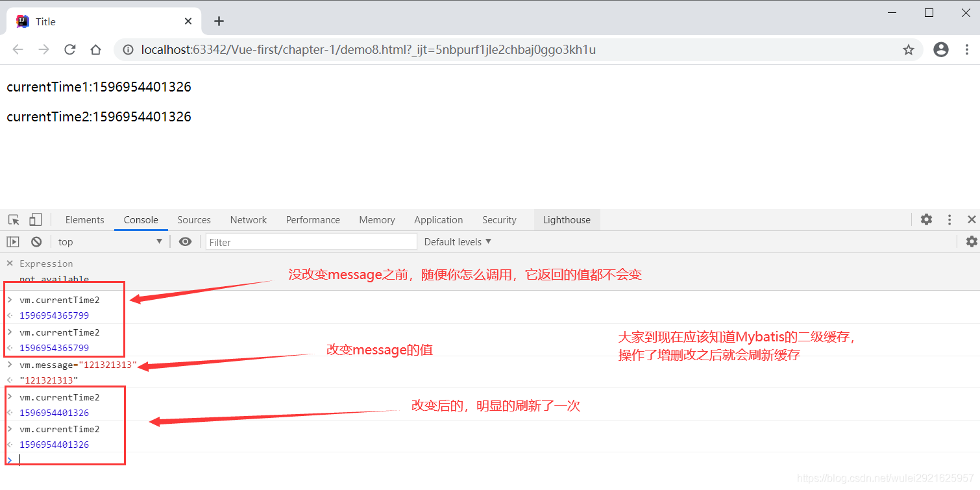Viewport: 980px width, 490px height.
Task: Maximize the browser window
Action: coord(929,13)
